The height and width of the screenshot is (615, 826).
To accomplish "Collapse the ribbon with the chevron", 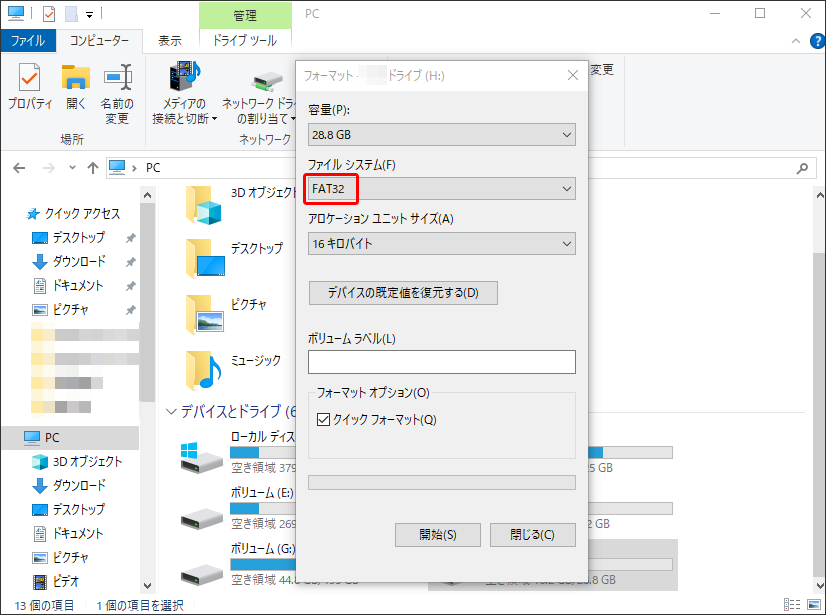I will pyautogui.click(x=796, y=41).
